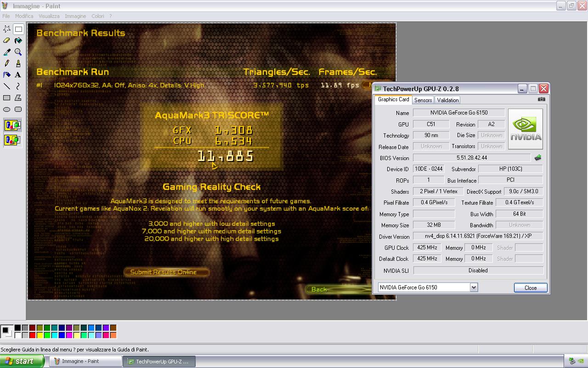Pick the red color swatch
The width and height of the screenshot is (588, 368).
[x=32, y=335]
